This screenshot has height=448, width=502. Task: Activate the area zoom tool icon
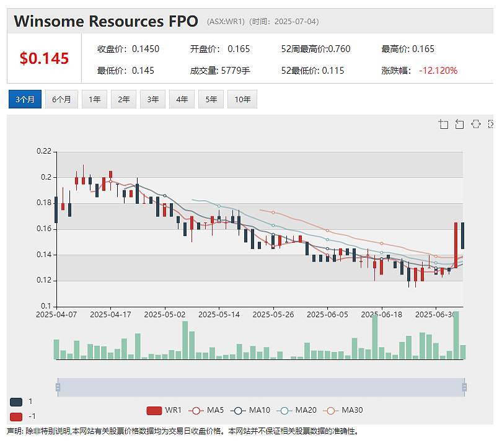point(443,124)
